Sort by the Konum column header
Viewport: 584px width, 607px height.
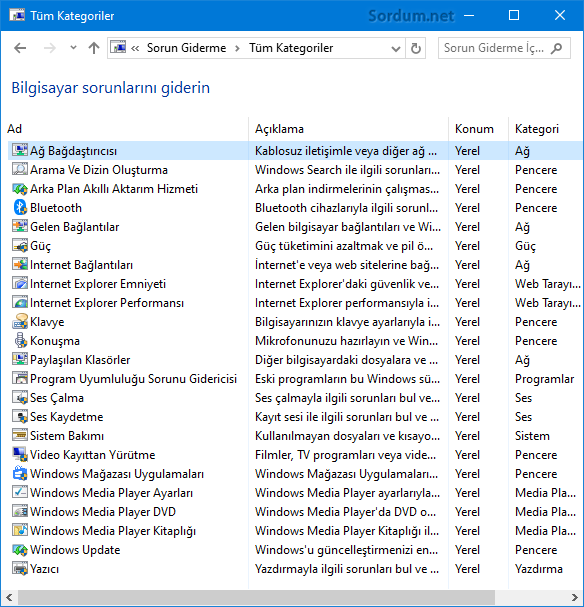point(478,129)
